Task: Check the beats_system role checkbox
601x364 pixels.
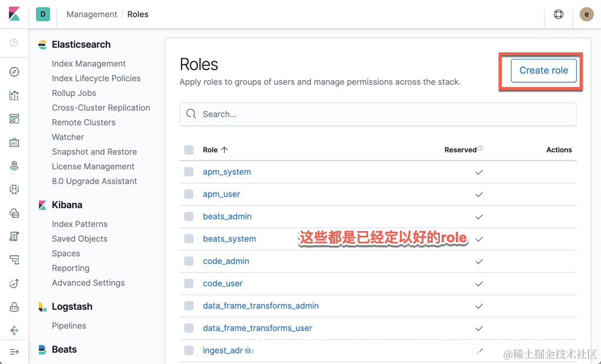Action: 189,239
